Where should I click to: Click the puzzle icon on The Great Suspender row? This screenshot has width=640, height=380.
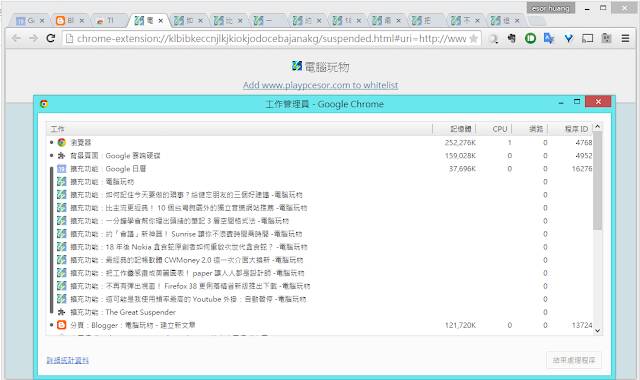[x=62, y=312]
